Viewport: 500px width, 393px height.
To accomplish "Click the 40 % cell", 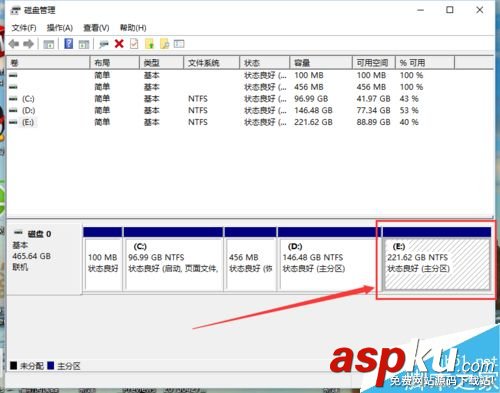I will (x=409, y=122).
